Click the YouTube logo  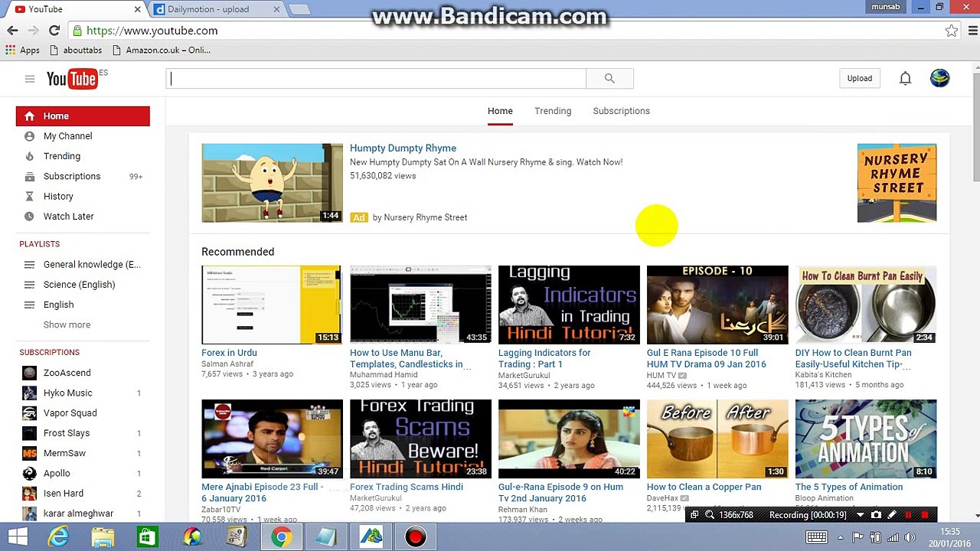tap(72, 79)
